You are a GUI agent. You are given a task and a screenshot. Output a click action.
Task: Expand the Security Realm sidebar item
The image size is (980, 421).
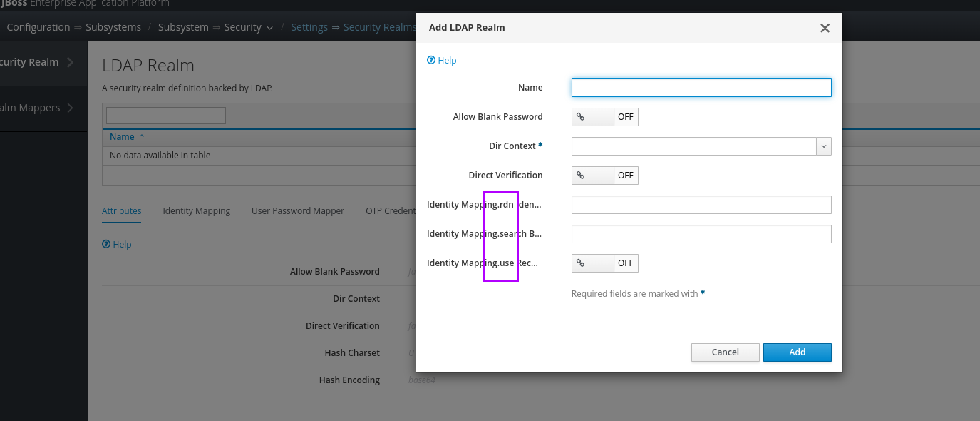pos(70,62)
